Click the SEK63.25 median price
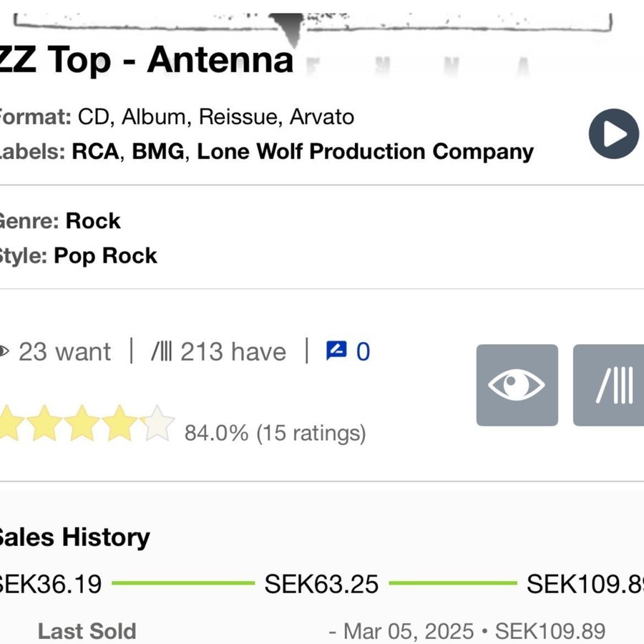Screen dimensions: 644x644 321,584
